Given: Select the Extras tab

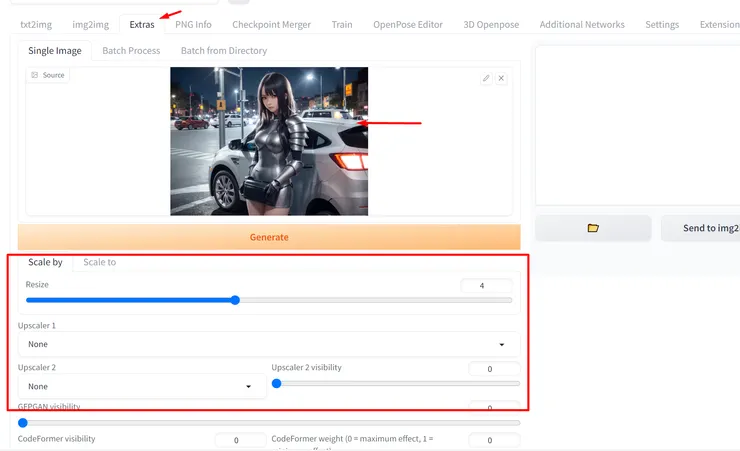Looking at the screenshot, I should coord(142,25).
